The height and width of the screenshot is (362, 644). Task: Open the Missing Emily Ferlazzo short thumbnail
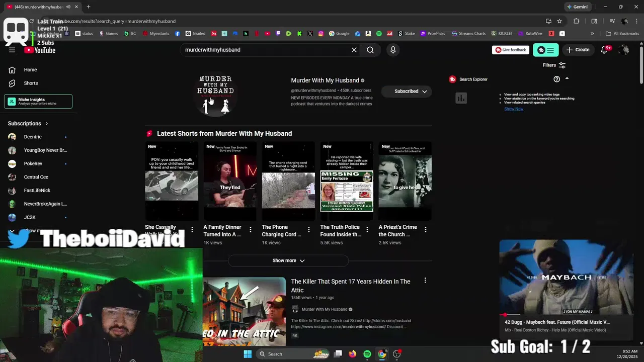(x=347, y=181)
